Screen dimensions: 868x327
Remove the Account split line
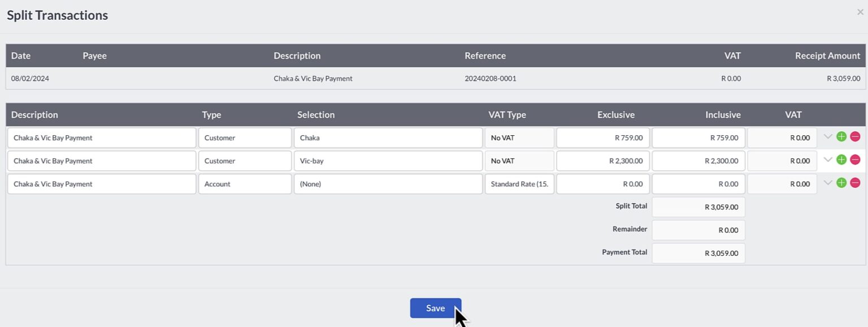(x=856, y=183)
